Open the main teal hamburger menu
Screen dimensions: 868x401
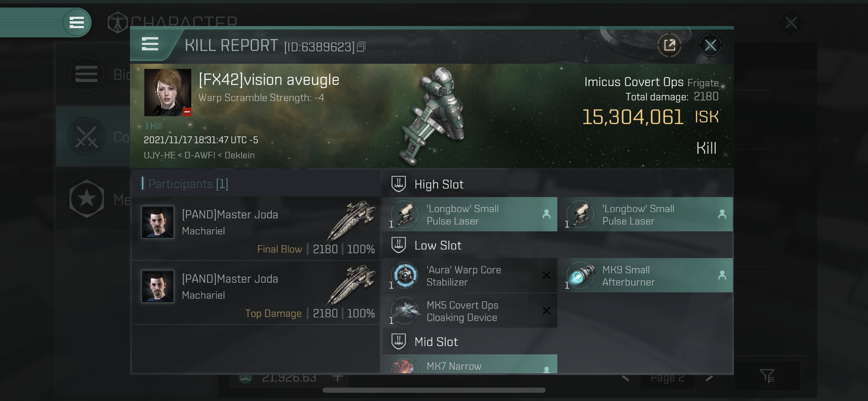(77, 23)
